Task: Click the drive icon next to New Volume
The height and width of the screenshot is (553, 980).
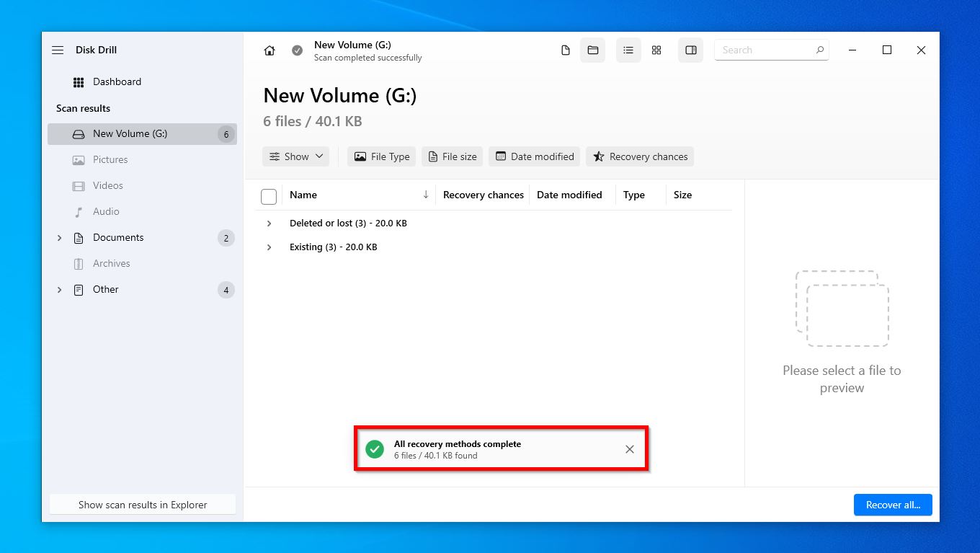Action: (79, 134)
